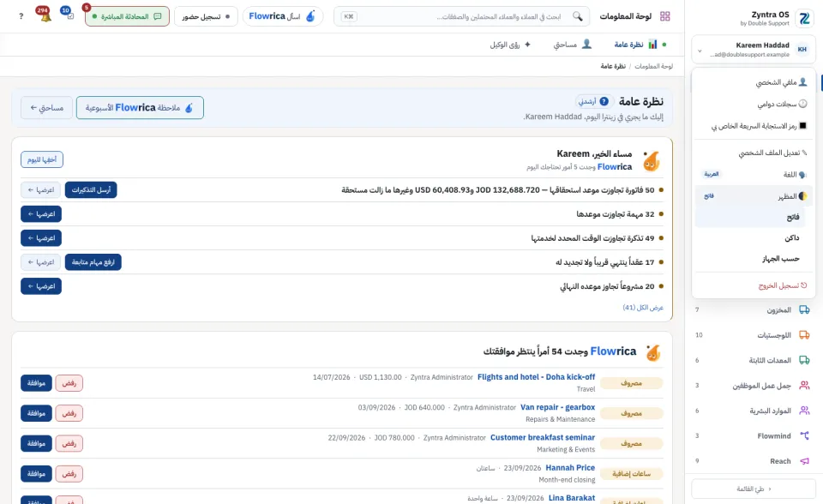Click مساحتي arrow button in header banner
Screen dimensions: 823x504
click(x=46, y=108)
